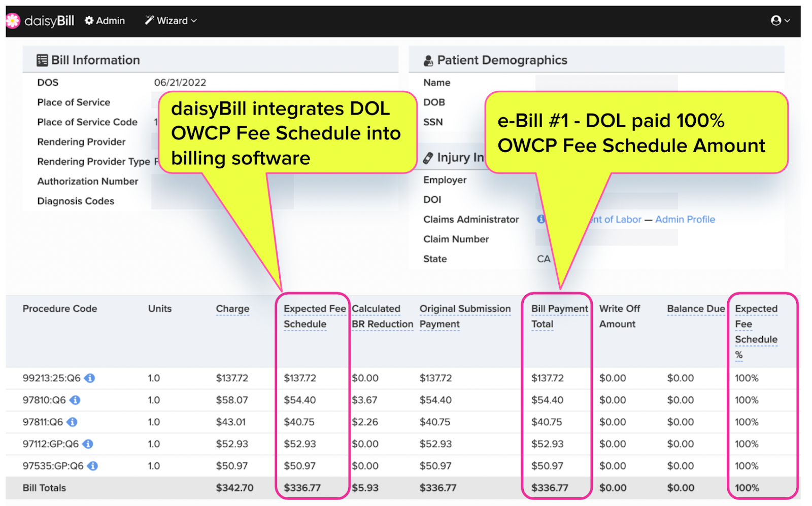The height and width of the screenshot is (506, 812).
Task: Select procedure code 99213:25:Q6
Action: click(x=52, y=378)
